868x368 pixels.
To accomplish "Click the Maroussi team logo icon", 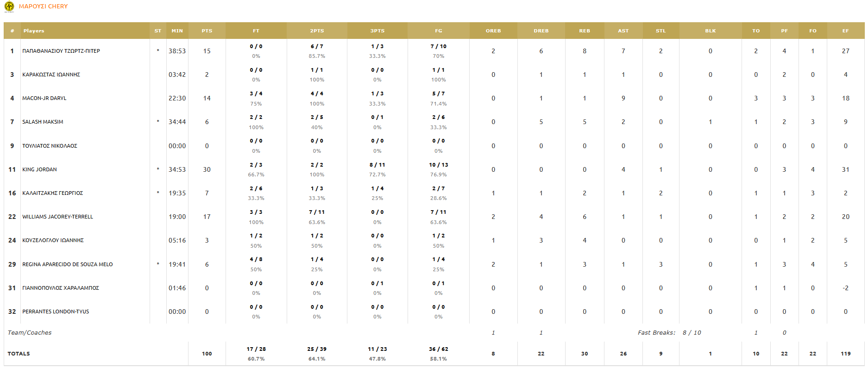I will [9, 6].
